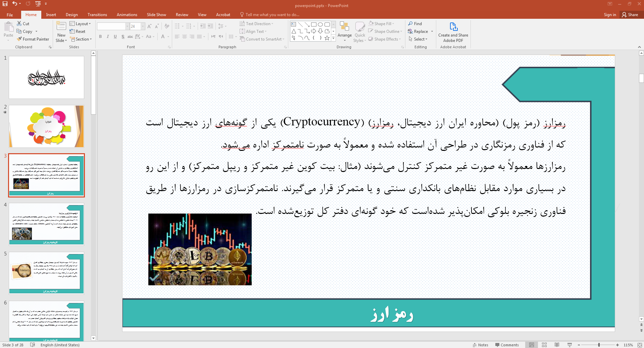
Task: Click the Zoom In plus icon
Action: (617, 345)
